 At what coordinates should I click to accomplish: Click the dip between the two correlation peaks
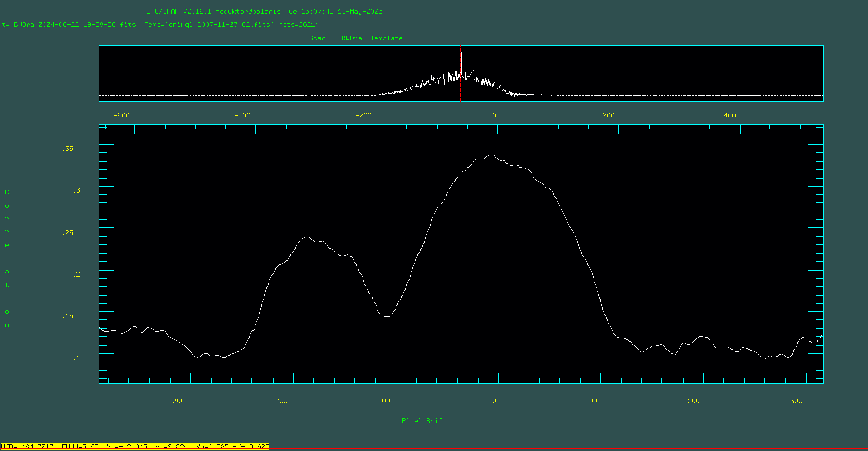click(x=386, y=316)
